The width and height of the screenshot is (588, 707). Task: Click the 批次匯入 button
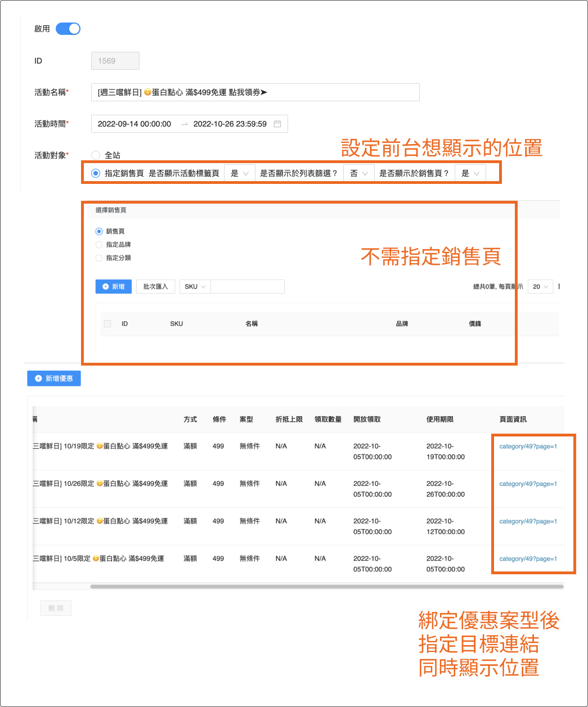155,287
